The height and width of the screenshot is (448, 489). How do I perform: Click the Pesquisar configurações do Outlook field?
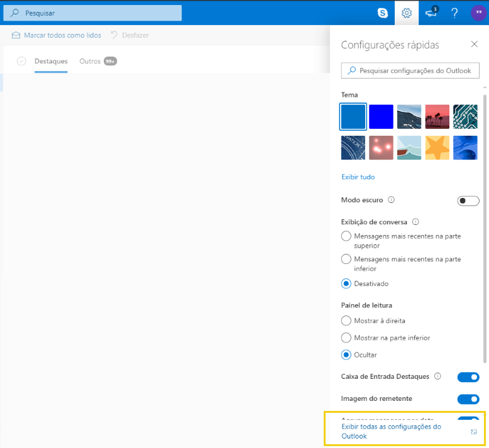[x=410, y=71]
